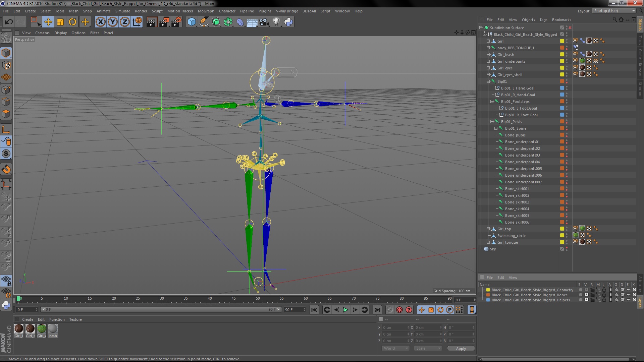The width and height of the screenshot is (644, 362).
Task: Go to start of animation
Action: (314, 310)
